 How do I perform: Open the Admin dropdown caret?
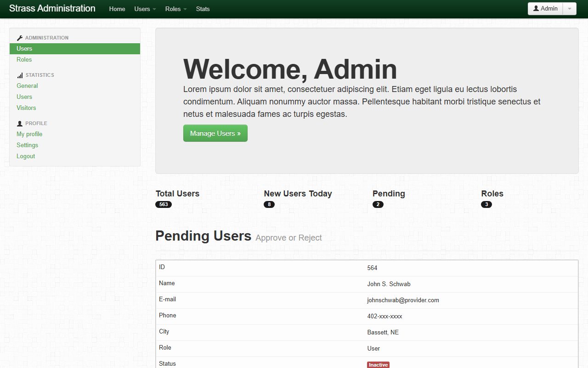point(570,9)
